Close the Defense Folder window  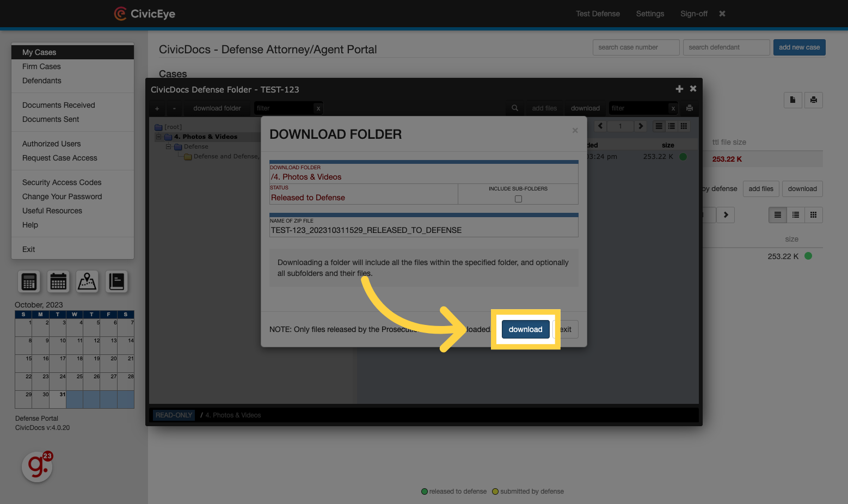[x=693, y=88]
